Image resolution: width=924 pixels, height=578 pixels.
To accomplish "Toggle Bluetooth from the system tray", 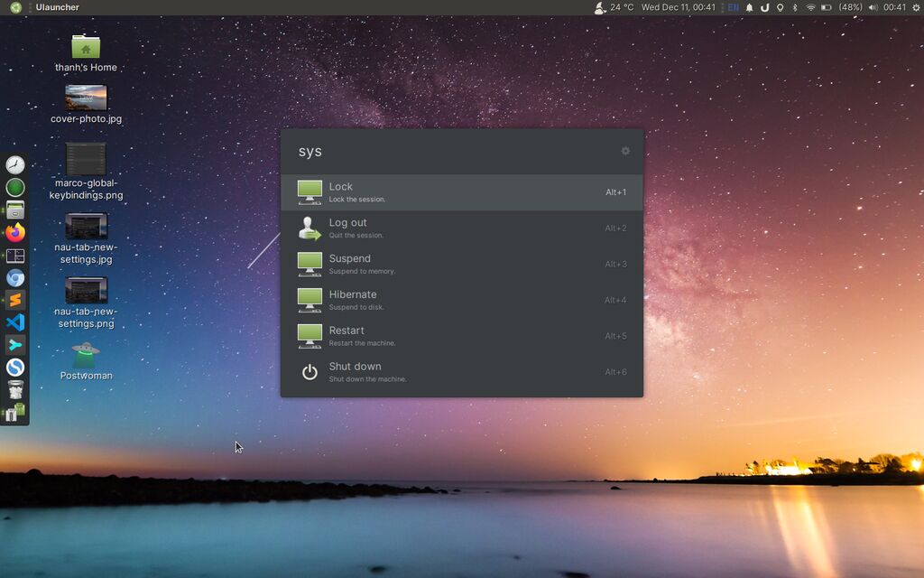I will 795,7.
